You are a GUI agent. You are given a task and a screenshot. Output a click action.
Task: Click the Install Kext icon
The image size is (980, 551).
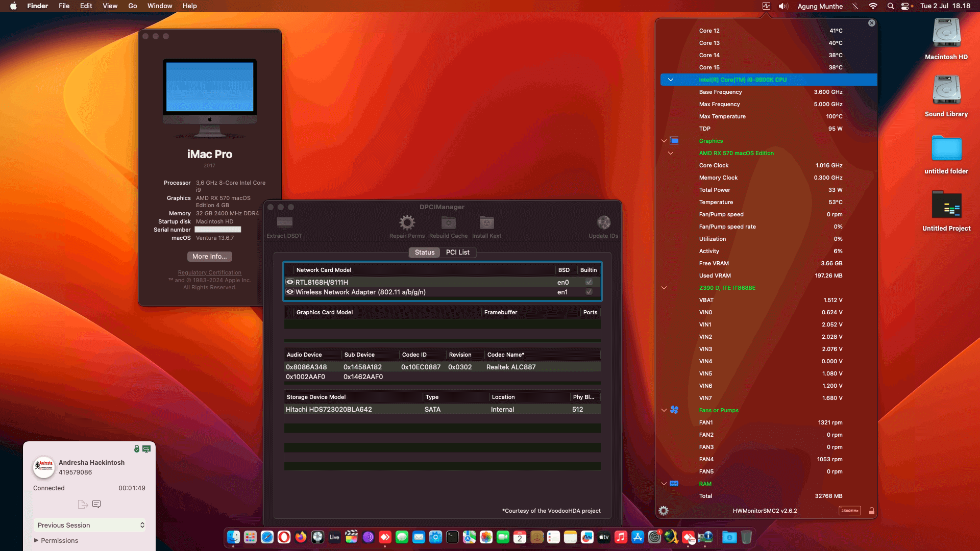pyautogui.click(x=486, y=222)
